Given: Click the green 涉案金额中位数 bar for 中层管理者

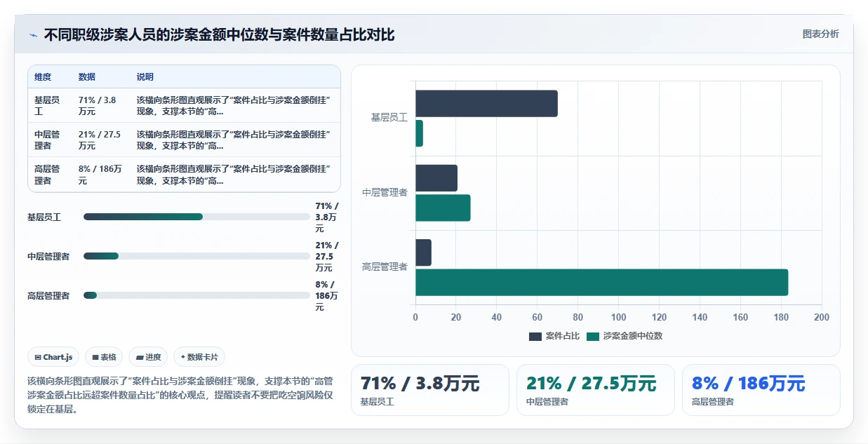Looking at the screenshot, I should [443, 208].
